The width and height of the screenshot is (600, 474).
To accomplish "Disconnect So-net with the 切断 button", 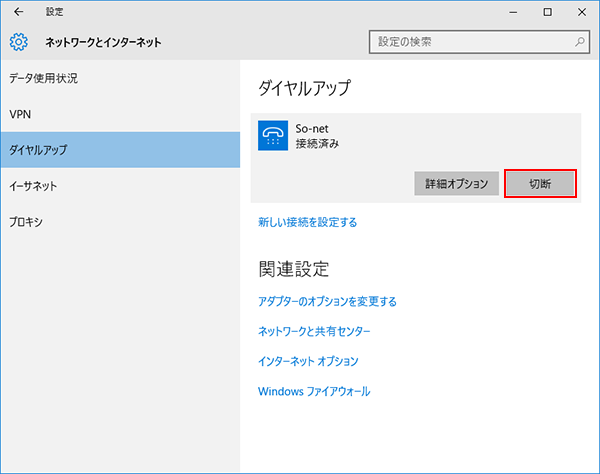I will coord(539,183).
